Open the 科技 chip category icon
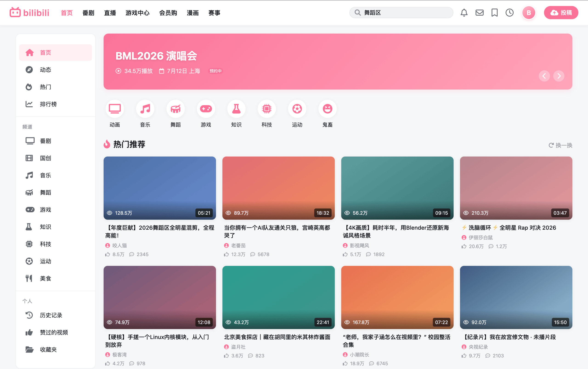This screenshot has width=588, height=369. coord(266,109)
